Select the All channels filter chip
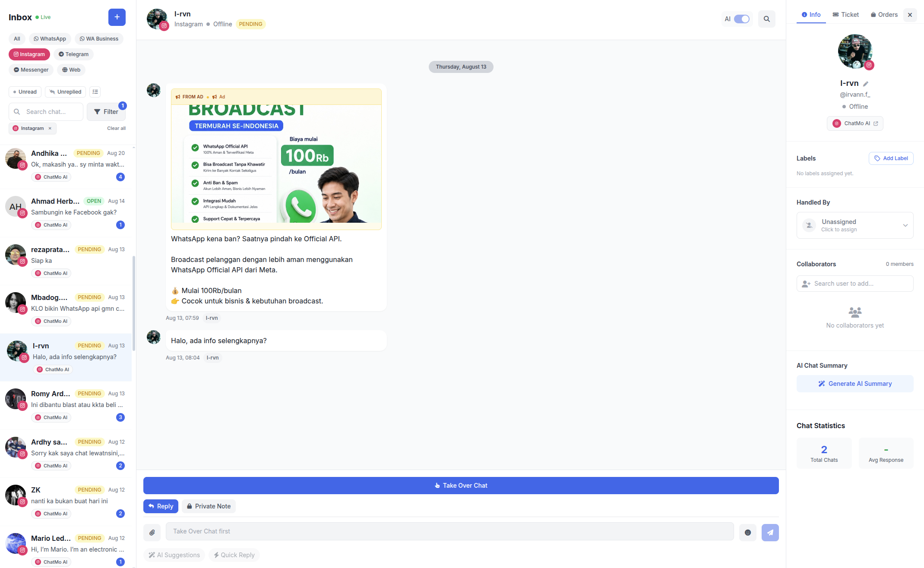 [17, 39]
